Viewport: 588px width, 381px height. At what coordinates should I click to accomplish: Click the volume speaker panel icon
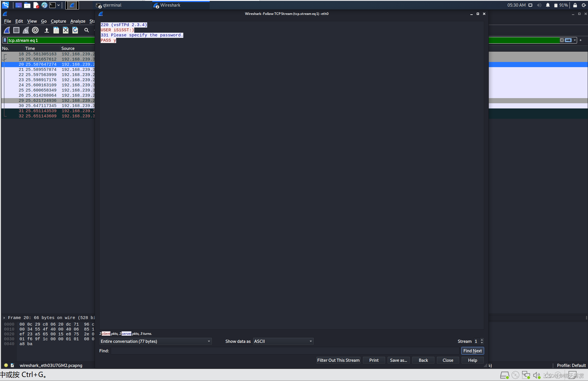[x=539, y=5]
